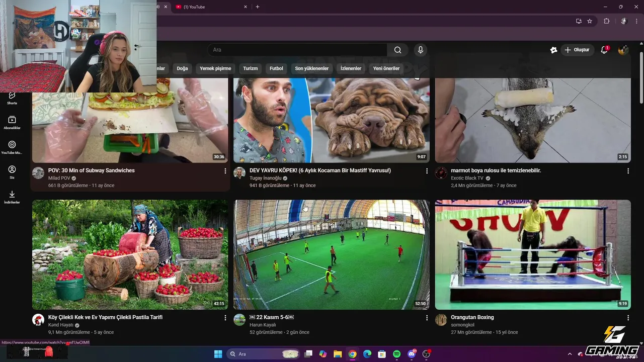
Task: Click the Windows taskbar Ara search box
Action: (263, 354)
